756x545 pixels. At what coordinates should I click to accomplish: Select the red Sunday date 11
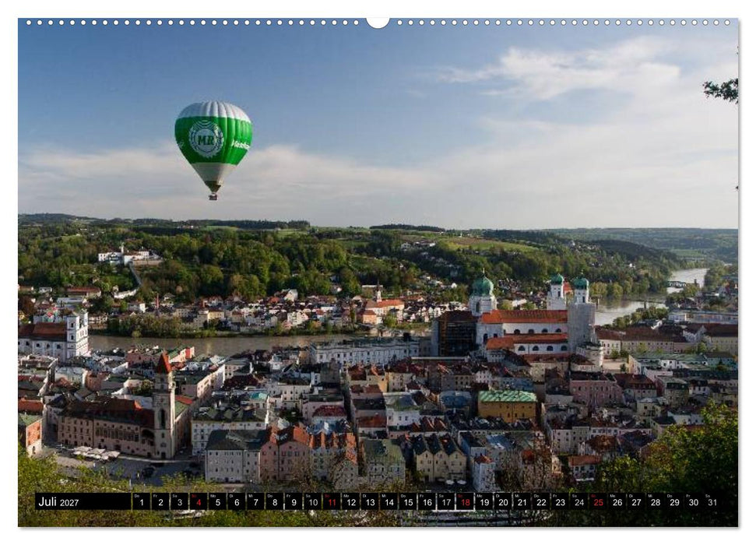pos(332,501)
